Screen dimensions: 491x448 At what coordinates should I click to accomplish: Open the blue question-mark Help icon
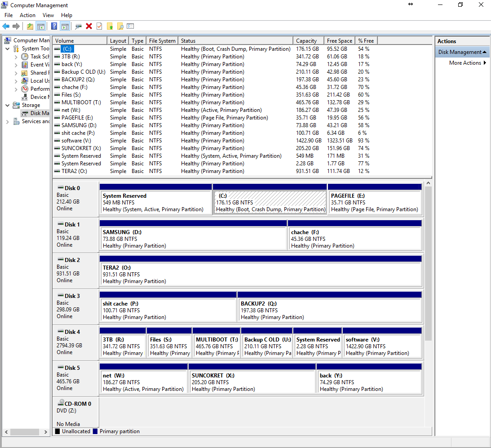54,27
